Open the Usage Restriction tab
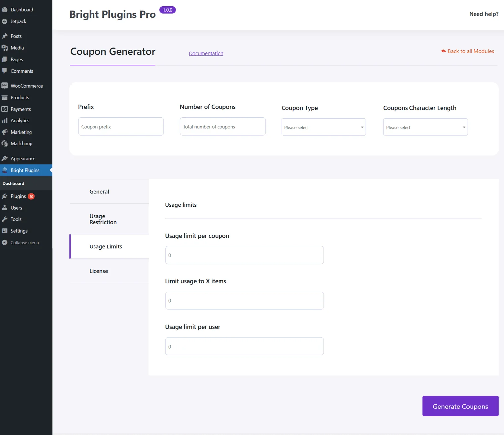Image resolution: width=504 pixels, height=435 pixels. [x=109, y=219]
